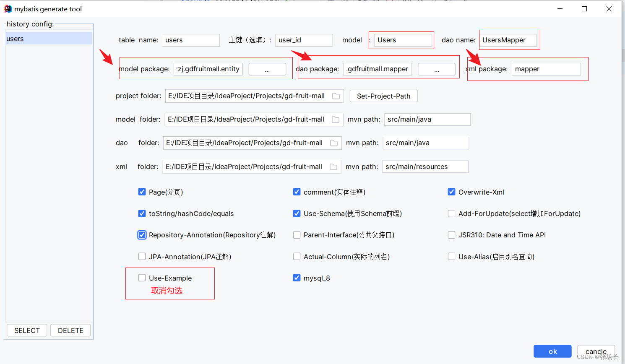625x364 pixels.
Task: Enable the Parent-Interface checkbox
Action: (x=297, y=235)
